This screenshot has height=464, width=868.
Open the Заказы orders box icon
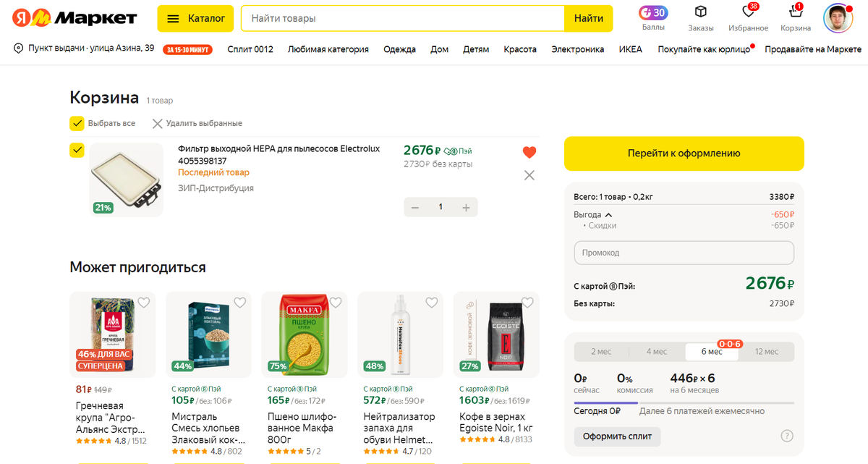[700, 12]
